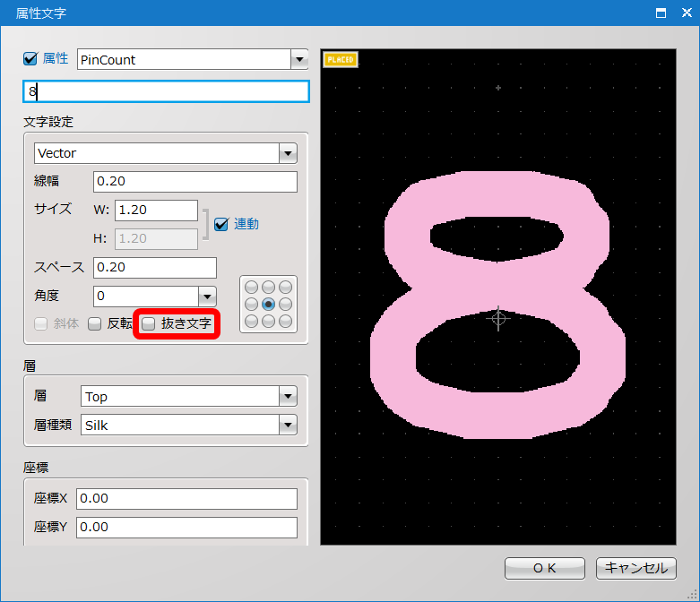
Task: Open the 層 Top layer dropdown
Action: [x=287, y=396]
